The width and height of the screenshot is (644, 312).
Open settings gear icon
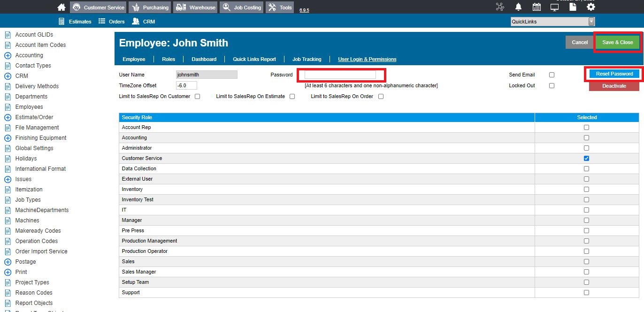pos(591,7)
